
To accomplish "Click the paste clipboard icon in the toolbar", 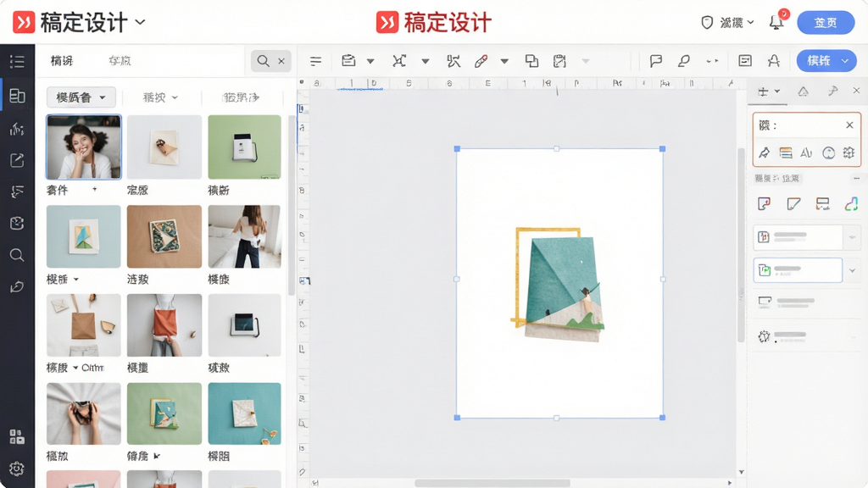I will tap(559, 61).
